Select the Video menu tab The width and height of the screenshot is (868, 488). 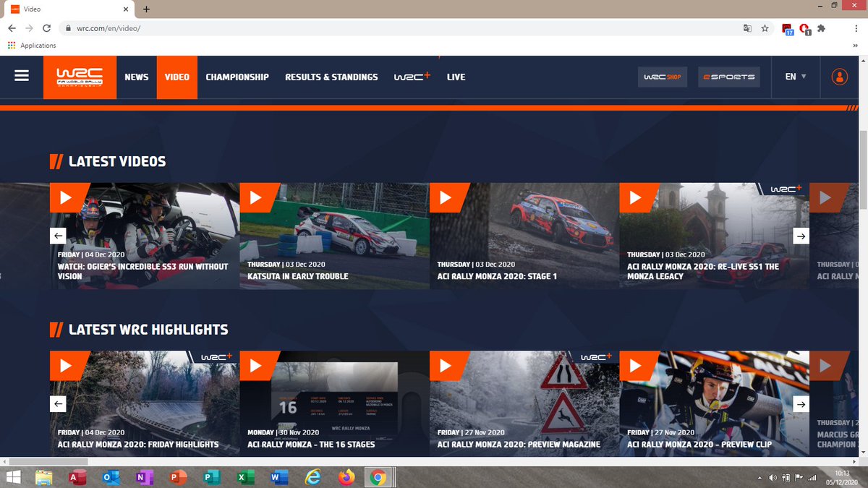[176, 77]
